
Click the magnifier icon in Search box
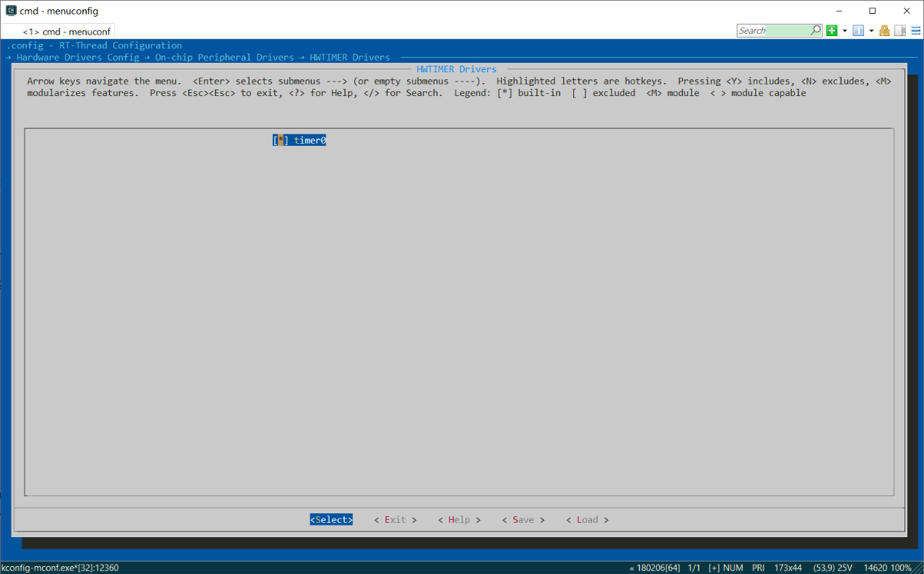tap(816, 30)
